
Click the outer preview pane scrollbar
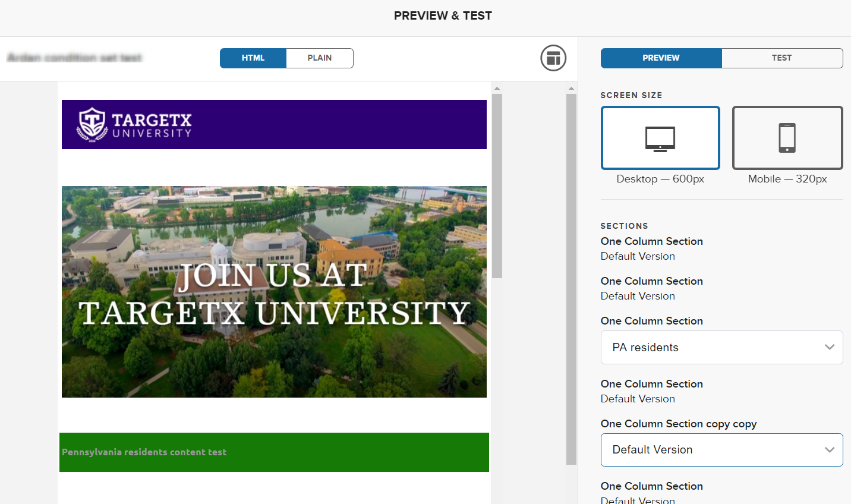(571, 279)
